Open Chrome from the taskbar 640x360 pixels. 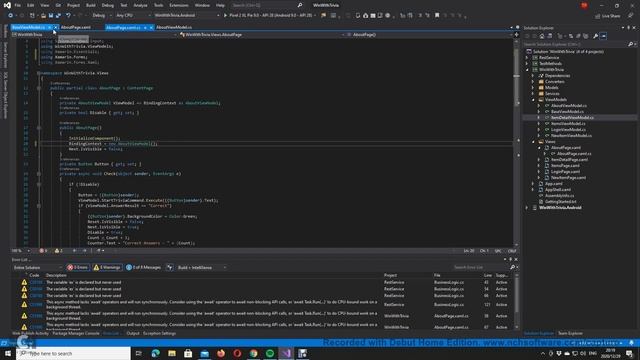point(253,353)
